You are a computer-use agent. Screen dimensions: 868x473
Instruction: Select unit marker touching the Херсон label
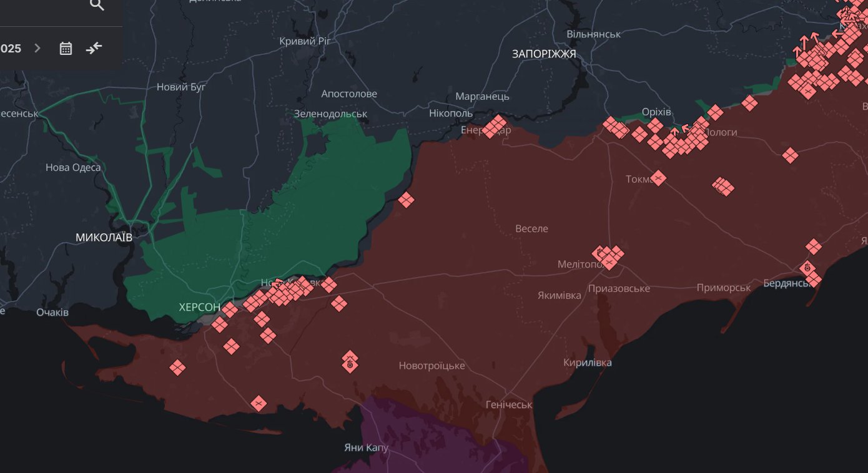coord(230,310)
